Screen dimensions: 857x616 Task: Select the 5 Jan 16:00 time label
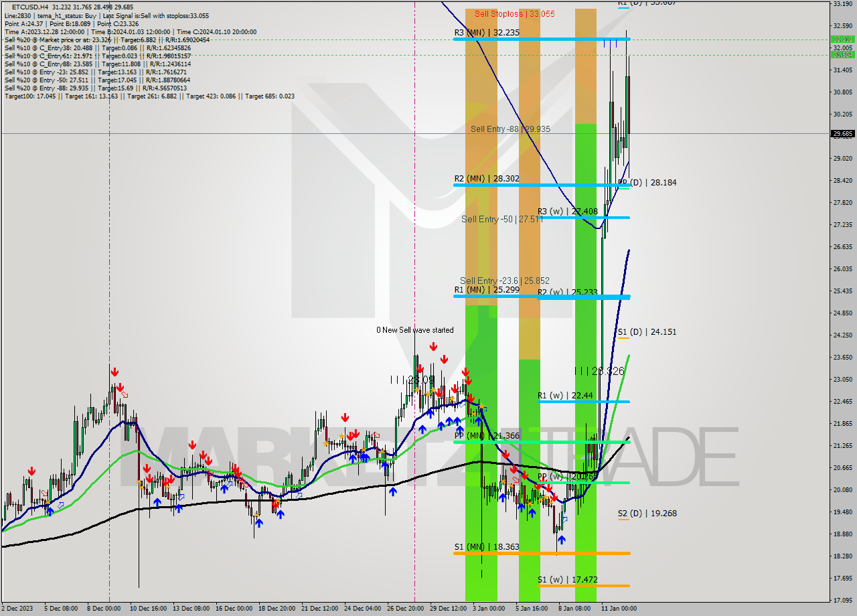[x=532, y=609]
